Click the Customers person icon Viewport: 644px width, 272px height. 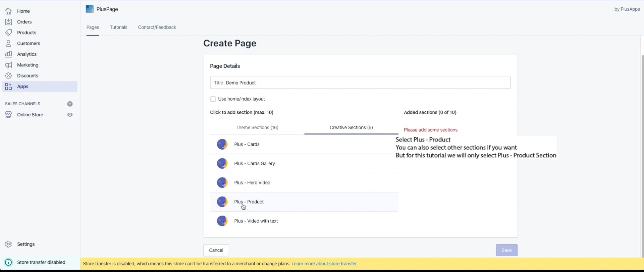pos(8,43)
